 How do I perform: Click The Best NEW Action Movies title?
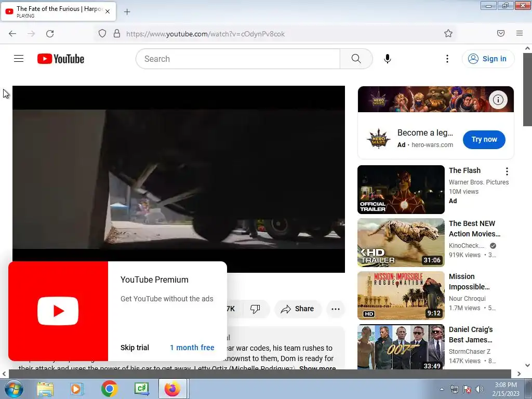tap(474, 229)
